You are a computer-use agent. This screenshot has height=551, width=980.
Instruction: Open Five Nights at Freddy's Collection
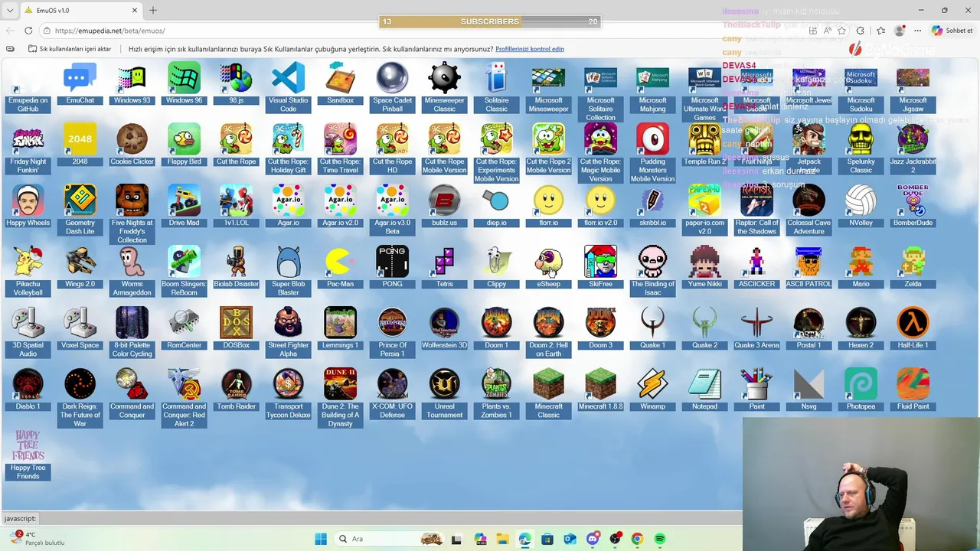click(132, 214)
